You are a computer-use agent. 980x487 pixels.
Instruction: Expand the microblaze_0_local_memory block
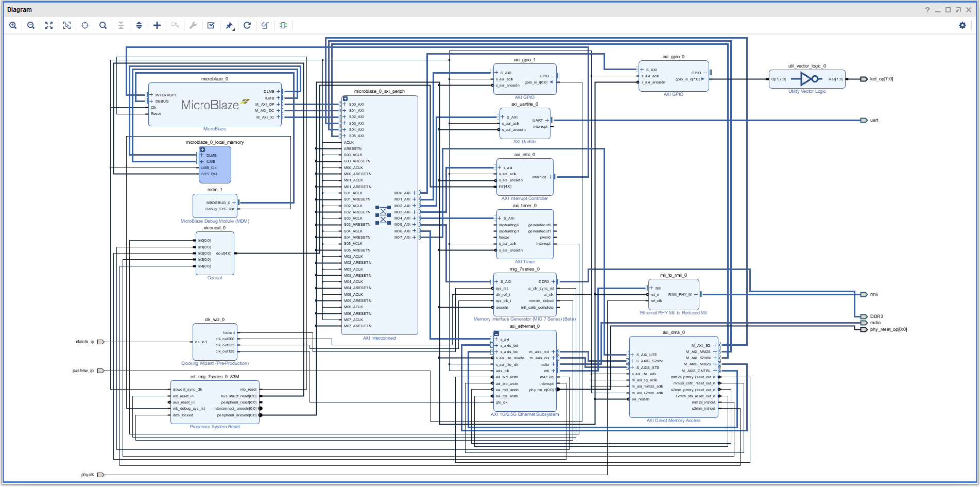coord(202,149)
